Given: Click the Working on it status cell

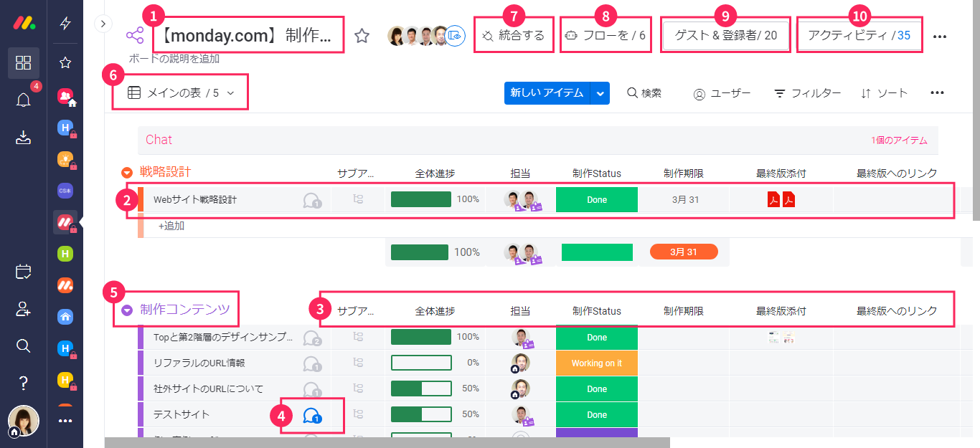Looking at the screenshot, I should coord(596,363).
